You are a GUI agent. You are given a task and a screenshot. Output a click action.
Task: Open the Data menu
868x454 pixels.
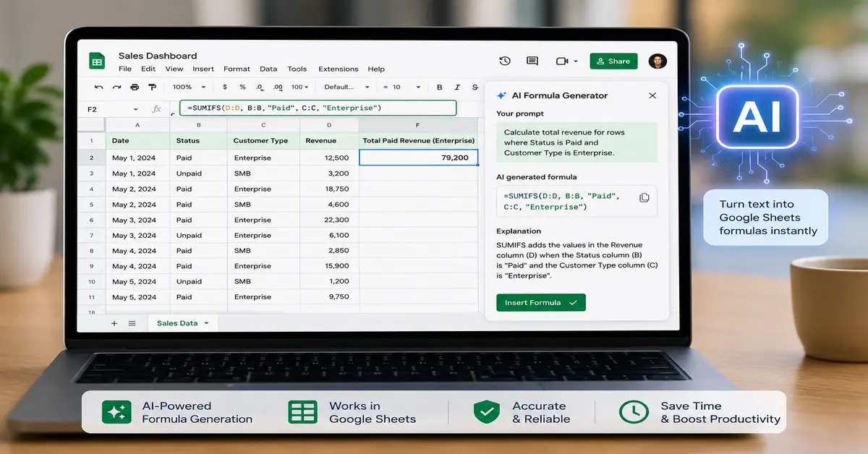[268, 69]
